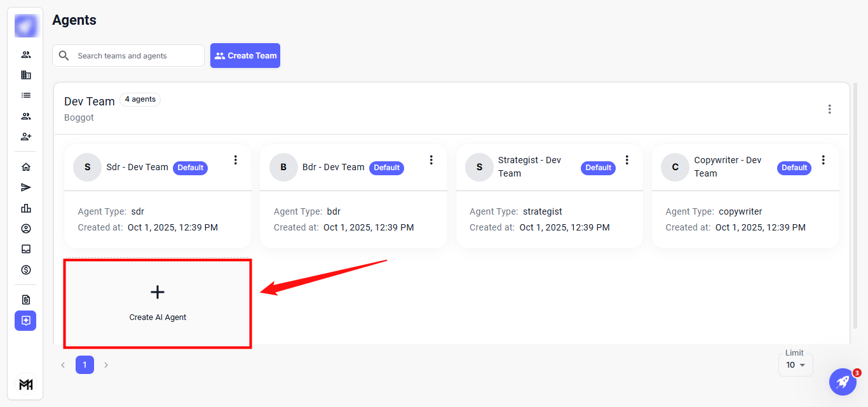
Task: Open the dollar sign billing icon
Action: point(25,270)
